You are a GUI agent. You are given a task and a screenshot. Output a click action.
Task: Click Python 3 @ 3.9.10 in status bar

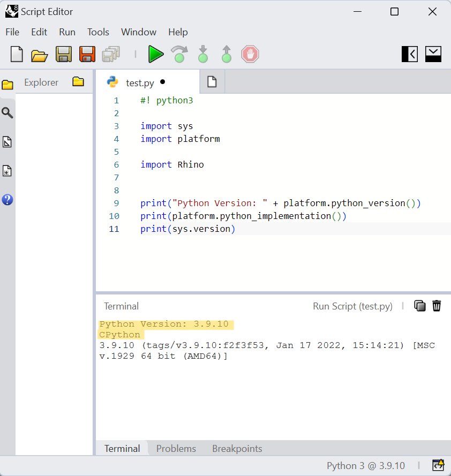pyautogui.click(x=366, y=465)
